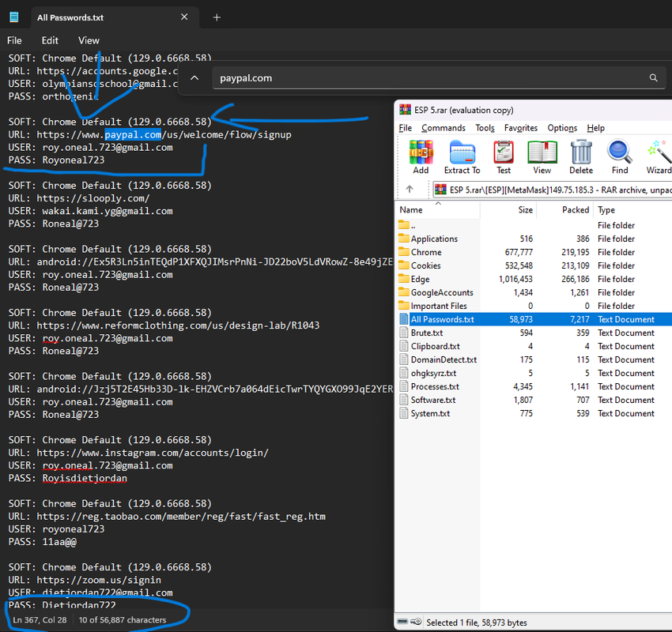The width and height of the screenshot is (672, 632).
Task: Open the WinRAR Tools menu
Action: (485, 128)
